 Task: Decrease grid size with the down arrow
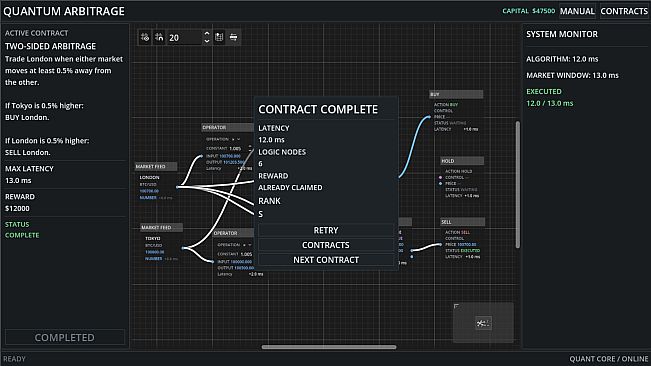pos(207,41)
